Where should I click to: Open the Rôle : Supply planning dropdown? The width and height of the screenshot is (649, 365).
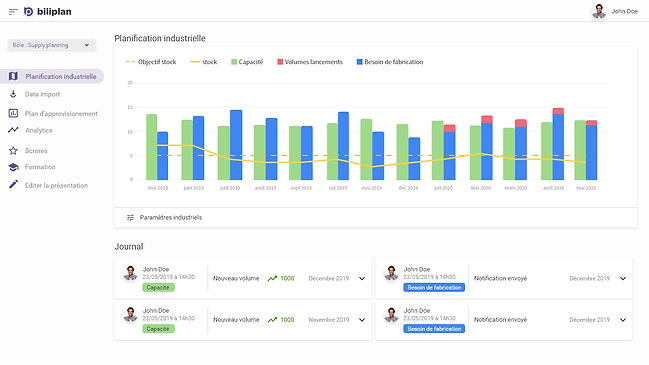52,45
